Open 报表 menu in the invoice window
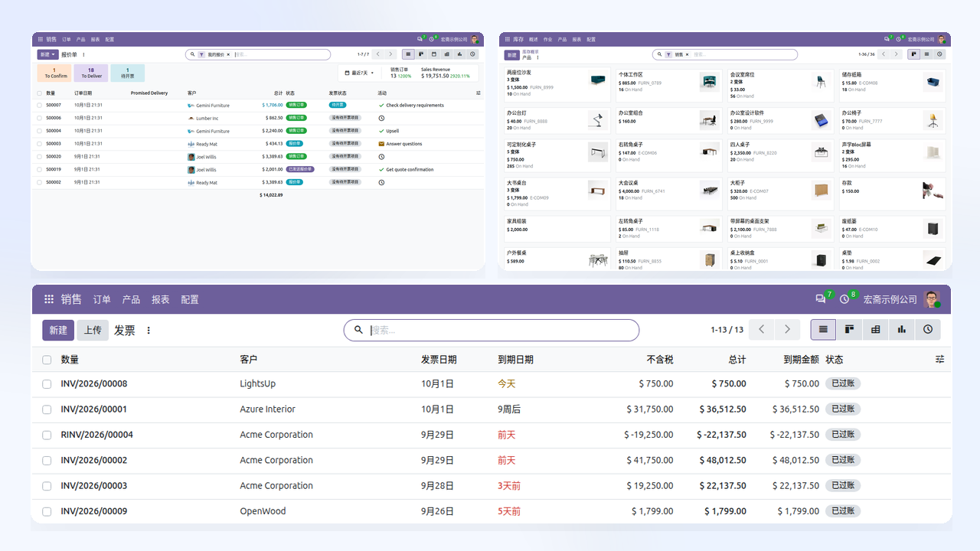This screenshot has width=980, height=551. pos(160,299)
